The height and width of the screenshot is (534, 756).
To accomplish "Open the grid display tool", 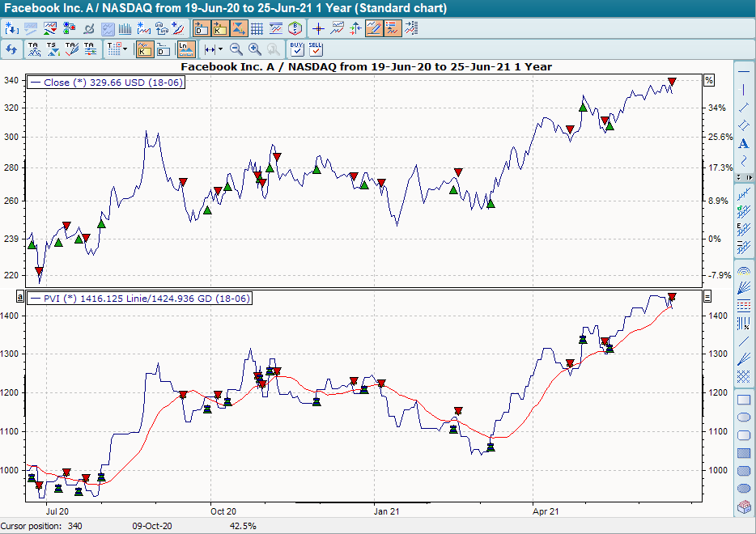I will point(257,28).
